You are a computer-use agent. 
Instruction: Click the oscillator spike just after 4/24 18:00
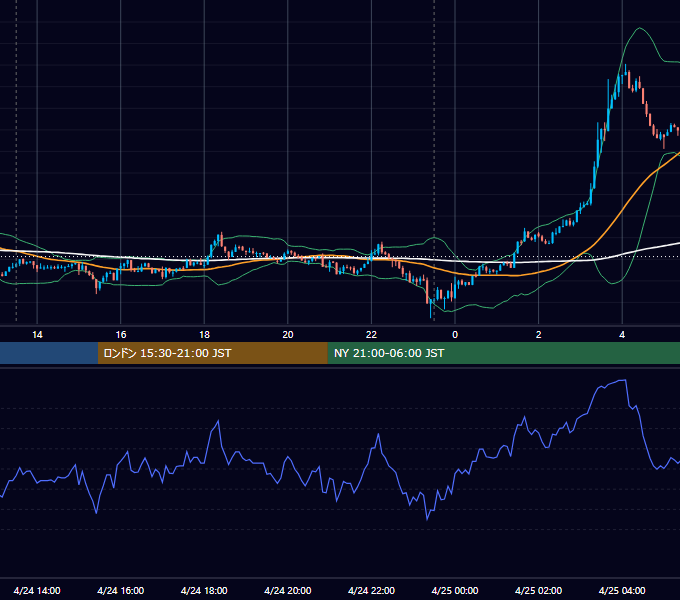(x=218, y=421)
